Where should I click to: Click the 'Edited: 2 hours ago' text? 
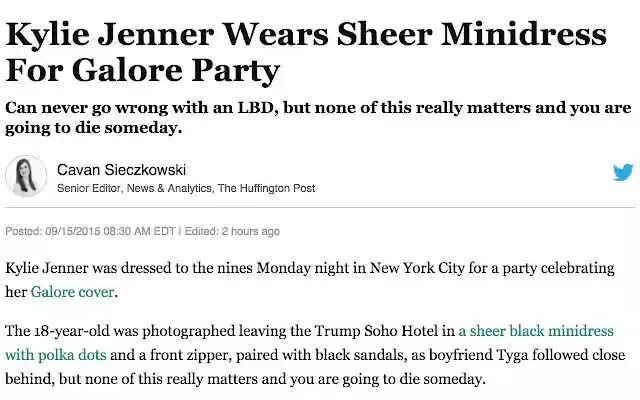pos(232,231)
